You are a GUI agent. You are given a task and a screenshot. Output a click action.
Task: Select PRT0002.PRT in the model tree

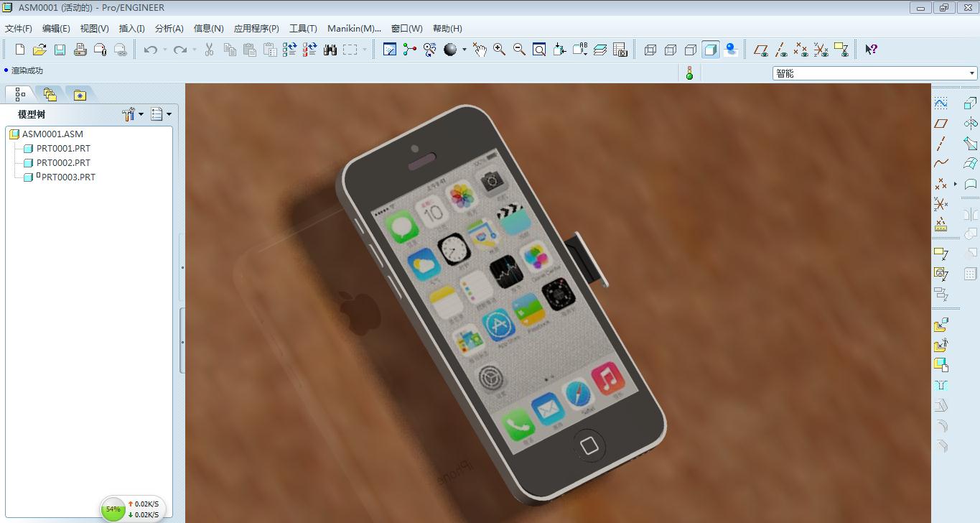coord(63,162)
